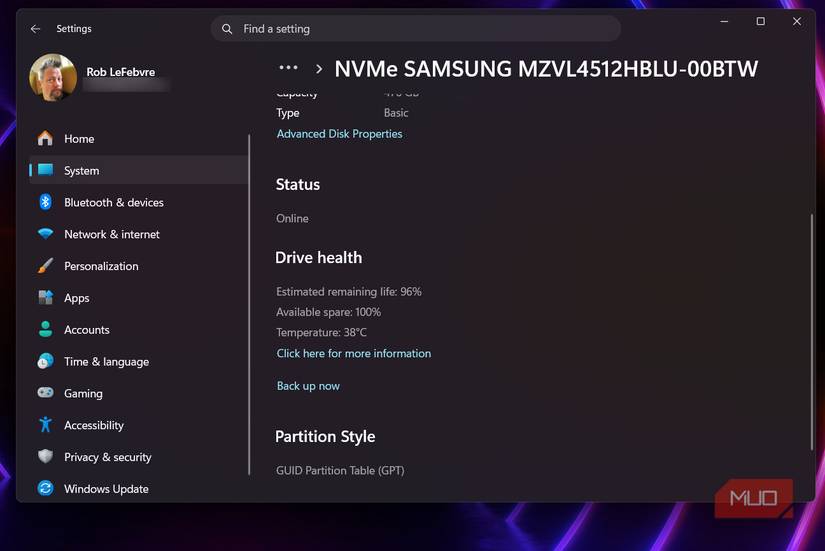
Task: Click the System monitor icon
Action: pyautogui.click(x=45, y=170)
